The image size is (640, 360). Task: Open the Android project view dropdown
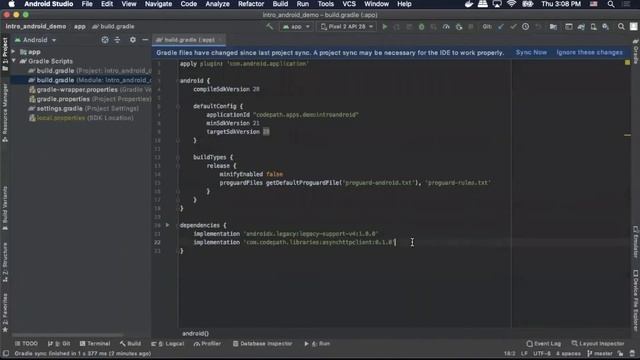point(36,40)
